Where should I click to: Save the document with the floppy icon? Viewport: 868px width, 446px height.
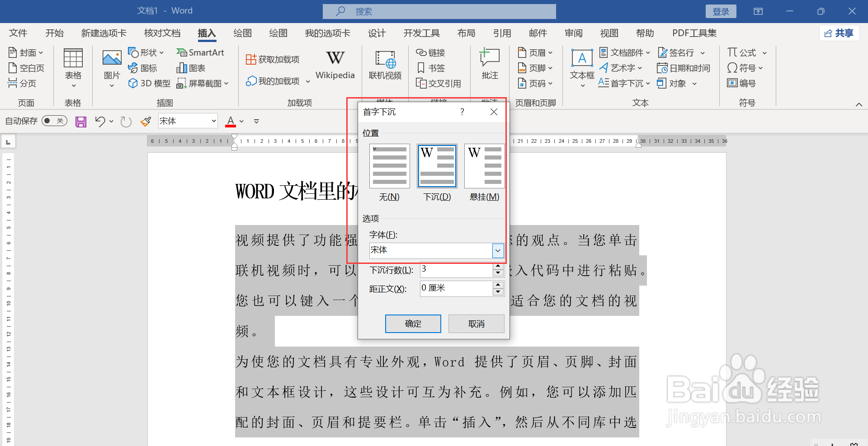pos(80,122)
